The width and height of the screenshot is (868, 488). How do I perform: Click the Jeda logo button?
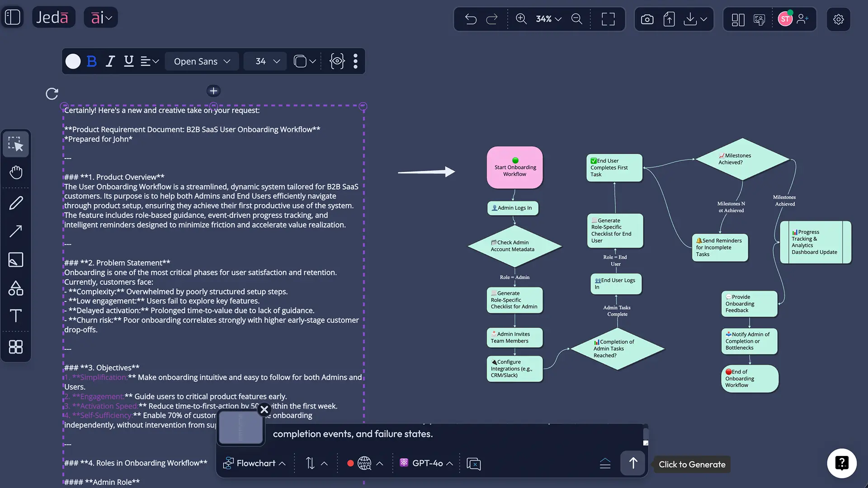[53, 18]
